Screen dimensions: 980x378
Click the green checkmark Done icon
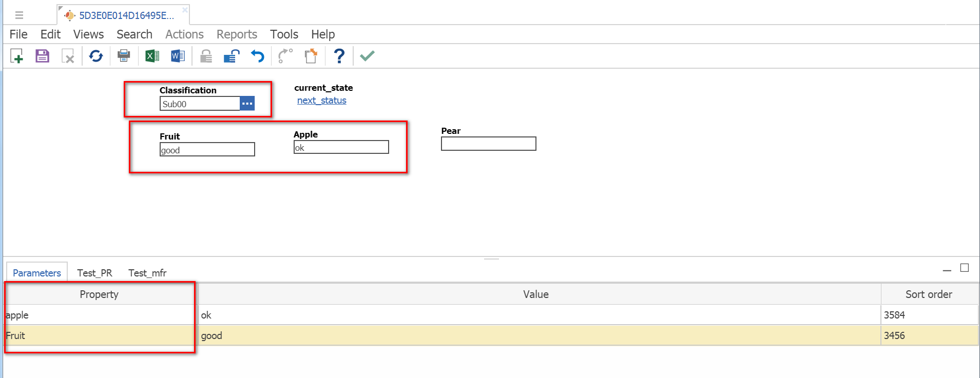(x=367, y=56)
